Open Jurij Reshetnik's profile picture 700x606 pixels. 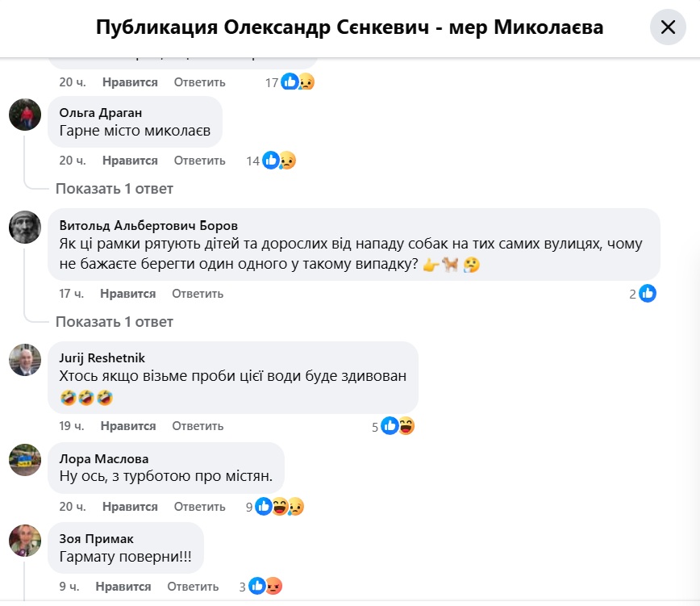25,359
